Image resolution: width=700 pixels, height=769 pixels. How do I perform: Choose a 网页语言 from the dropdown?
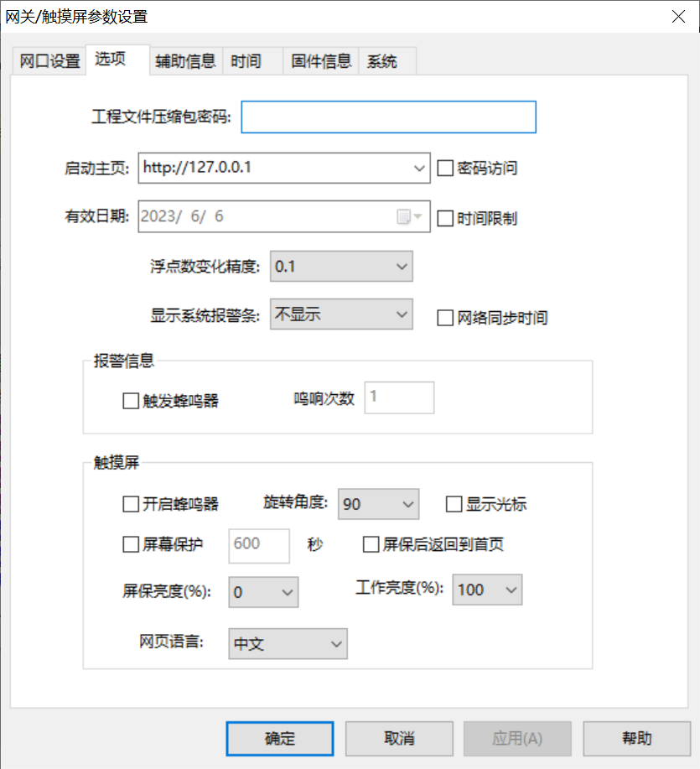288,643
